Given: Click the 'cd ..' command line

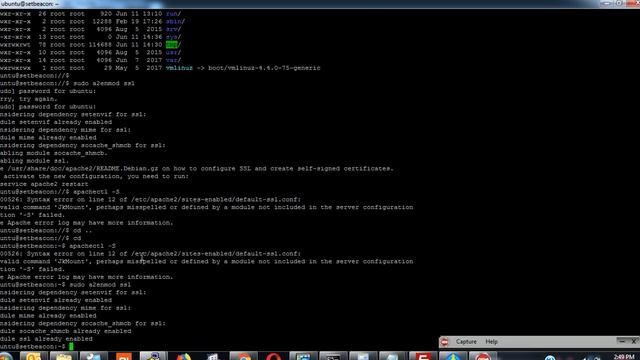Looking at the screenshot, I should point(46,231).
